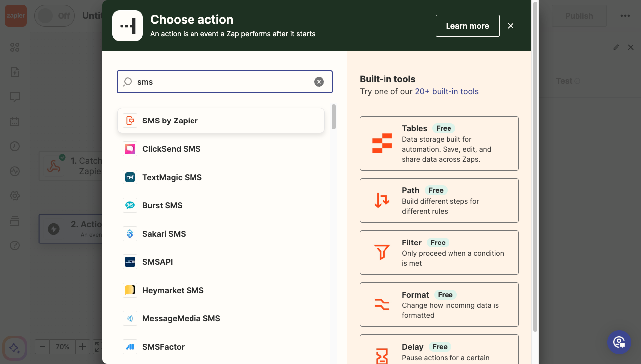Pick the Heymarket SMS icon
641x364 pixels.
pos(130,290)
